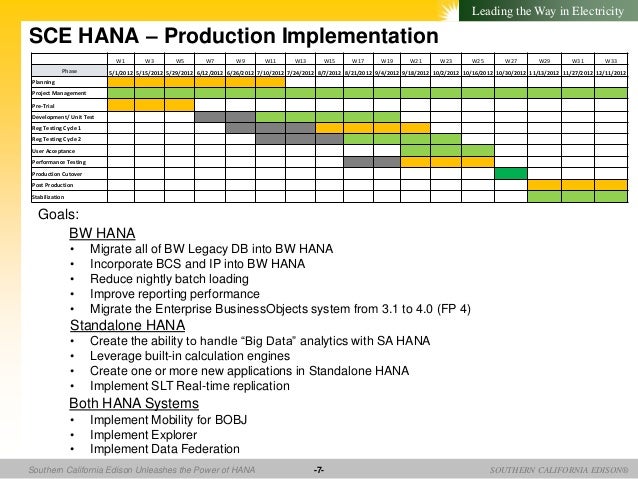
Task: Click Incorporate BCS and IP bullet
Action: coord(197,264)
